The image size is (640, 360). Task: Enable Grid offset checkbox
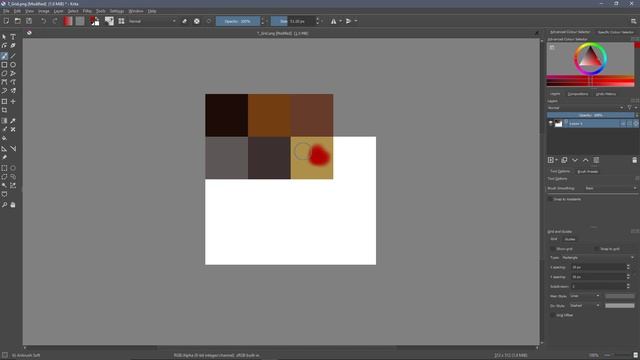pyautogui.click(x=552, y=315)
